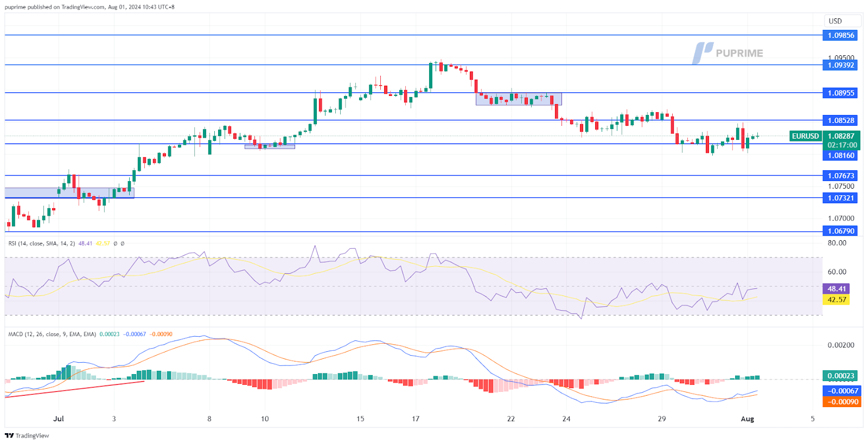Click the blue −0.00067 value in MACD legend
868x444 pixels.
(x=135, y=334)
